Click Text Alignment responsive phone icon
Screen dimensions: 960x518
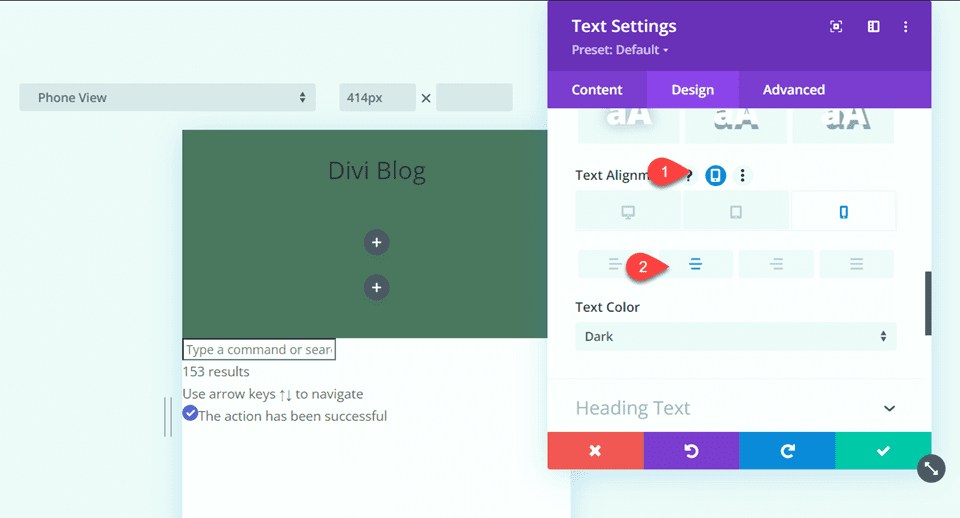click(x=715, y=175)
